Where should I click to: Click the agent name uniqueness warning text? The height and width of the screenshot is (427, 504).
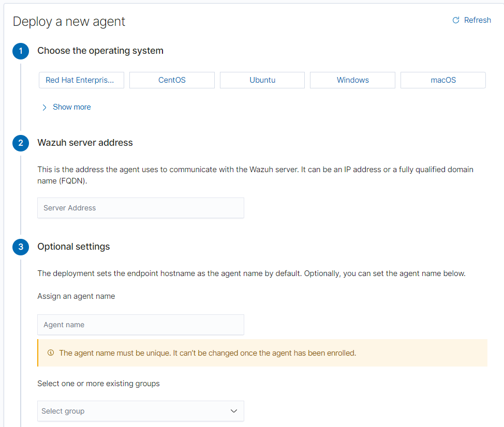pos(207,353)
